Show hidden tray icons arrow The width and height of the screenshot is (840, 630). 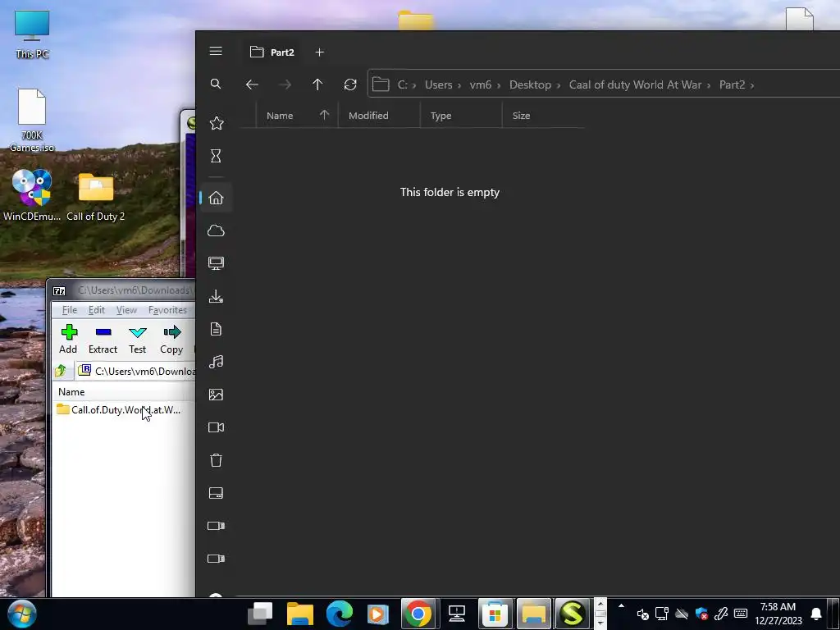[x=621, y=606]
